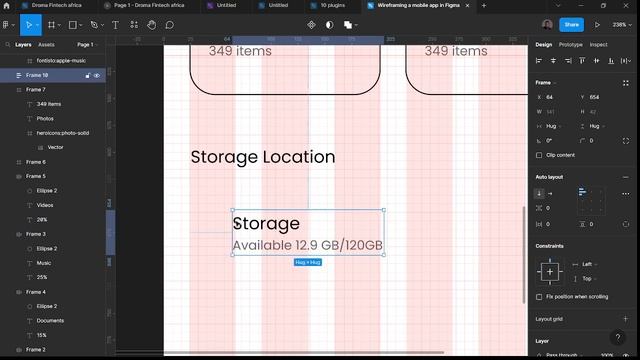Click the X position input field
Screen dimensions: 640x360
[x=555, y=97]
